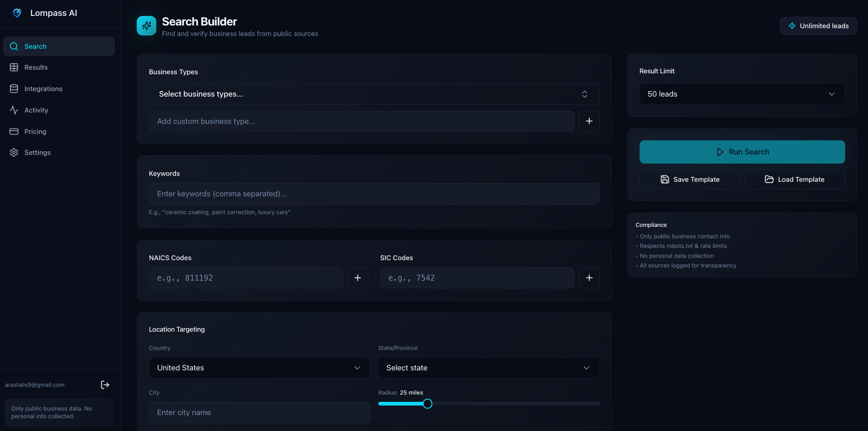Add a custom business type with the plus button

(589, 121)
